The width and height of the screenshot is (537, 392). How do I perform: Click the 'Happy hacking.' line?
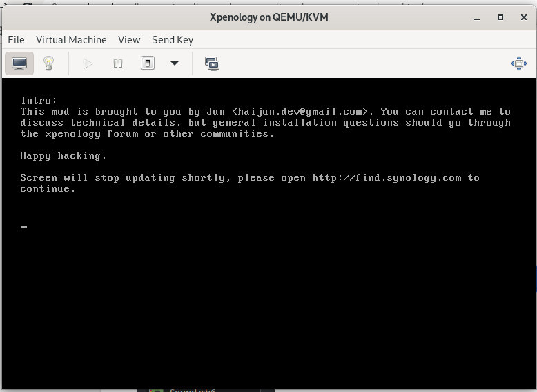[64, 156]
